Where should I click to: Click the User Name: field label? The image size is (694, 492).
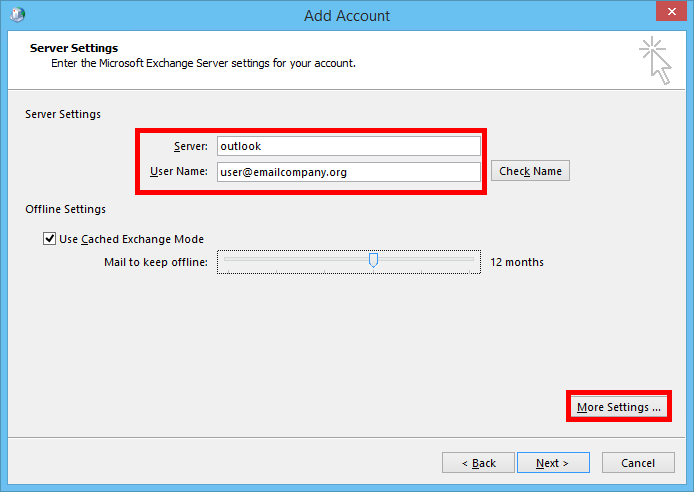[x=179, y=171]
